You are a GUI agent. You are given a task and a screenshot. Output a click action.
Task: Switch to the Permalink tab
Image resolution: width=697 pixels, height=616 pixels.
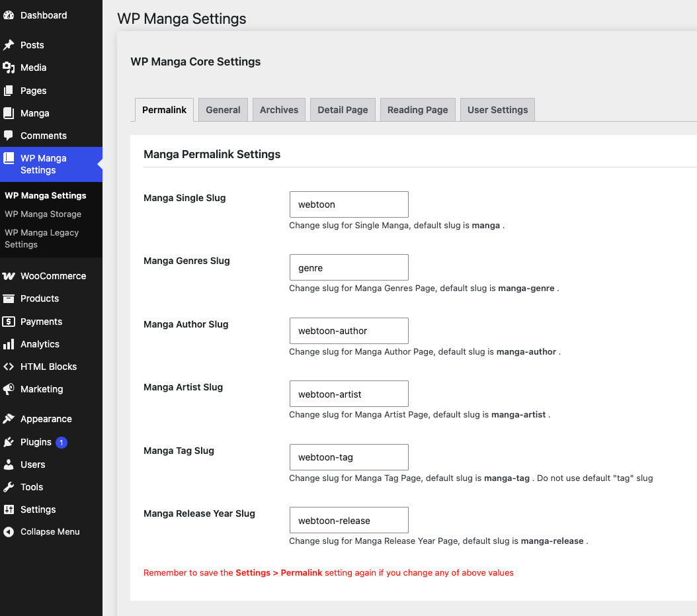point(164,110)
